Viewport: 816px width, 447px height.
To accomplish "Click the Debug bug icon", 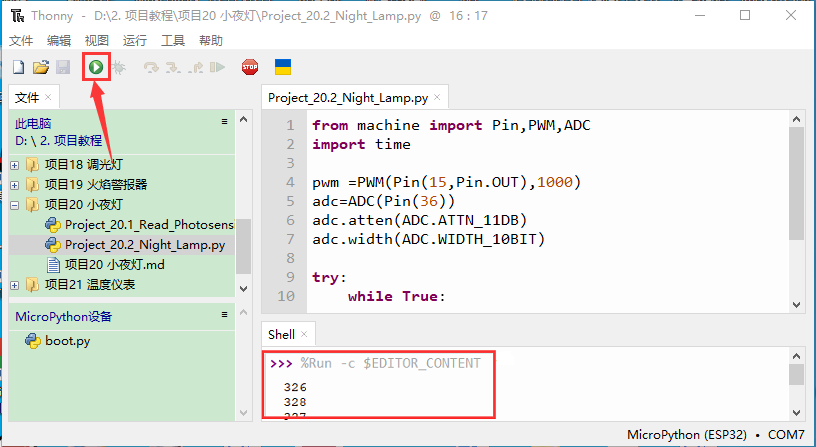I will coord(119,68).
